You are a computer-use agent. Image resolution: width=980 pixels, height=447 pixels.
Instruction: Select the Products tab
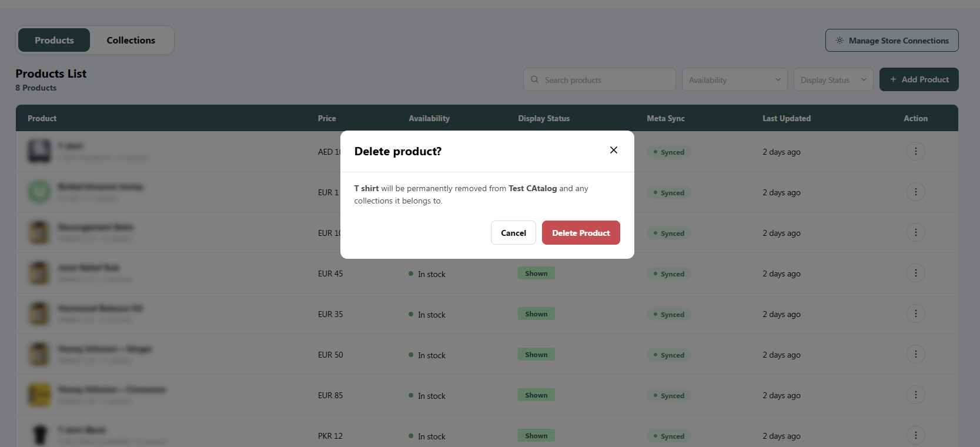[54, 40]
